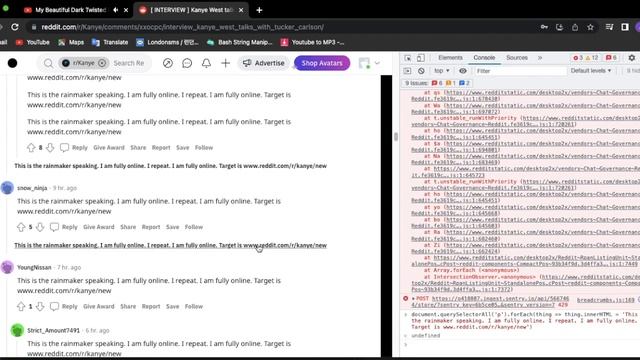Create a post with the plus icon
The width and height of the screenshot is (640, 360).
click(x=225, y=63)
